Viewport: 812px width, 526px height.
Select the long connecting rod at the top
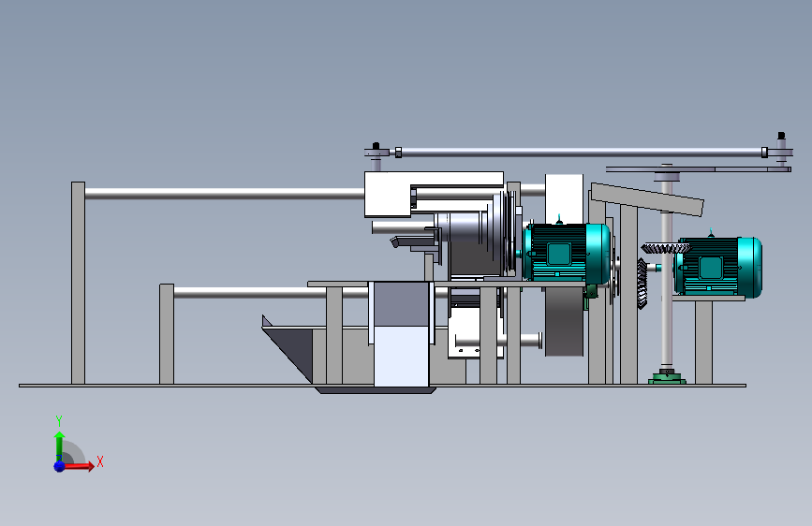580,153
